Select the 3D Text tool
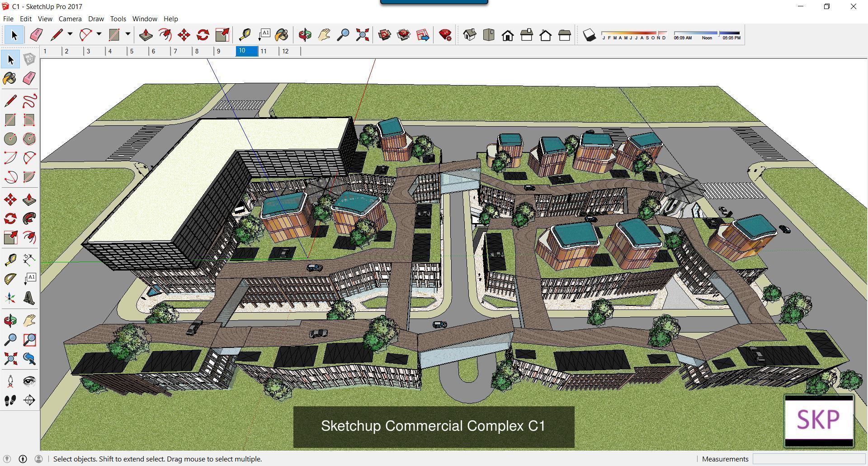The image size is (868, 466). [x=29, y=298]
